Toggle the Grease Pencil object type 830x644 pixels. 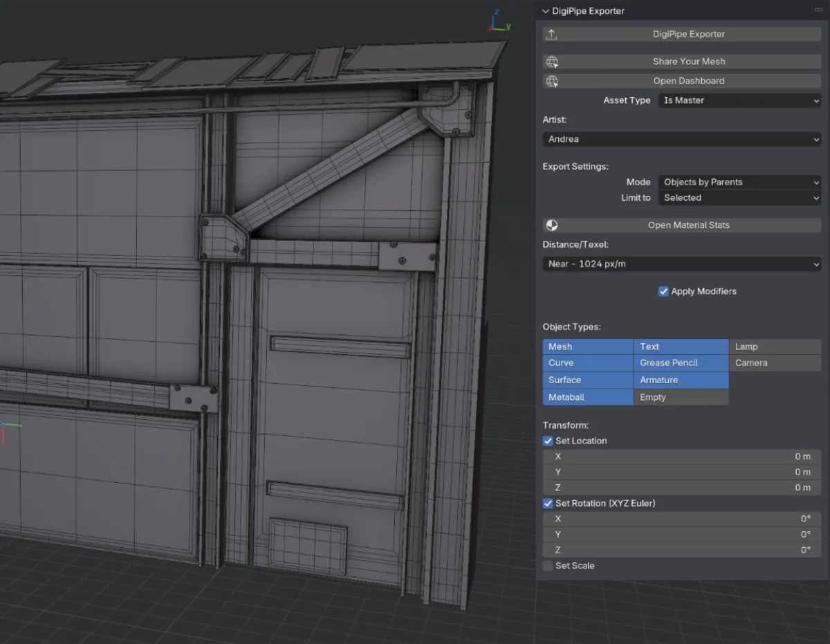pyautogui.click(x=681, y=363)
